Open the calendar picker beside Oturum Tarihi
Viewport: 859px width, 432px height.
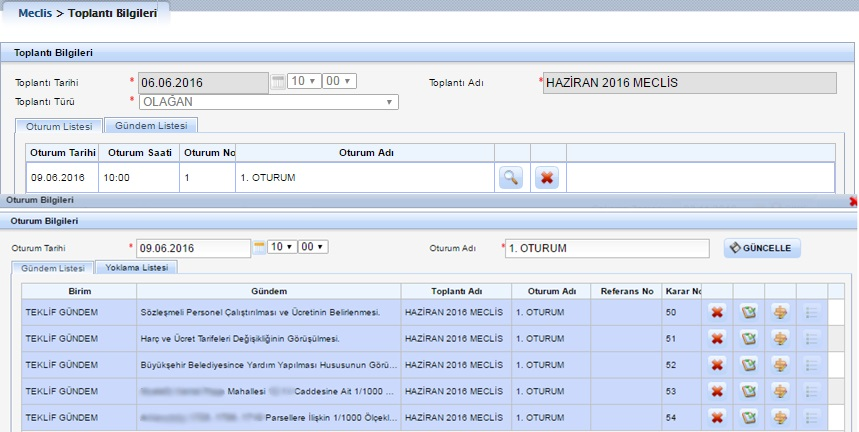(x=259, y=247)
